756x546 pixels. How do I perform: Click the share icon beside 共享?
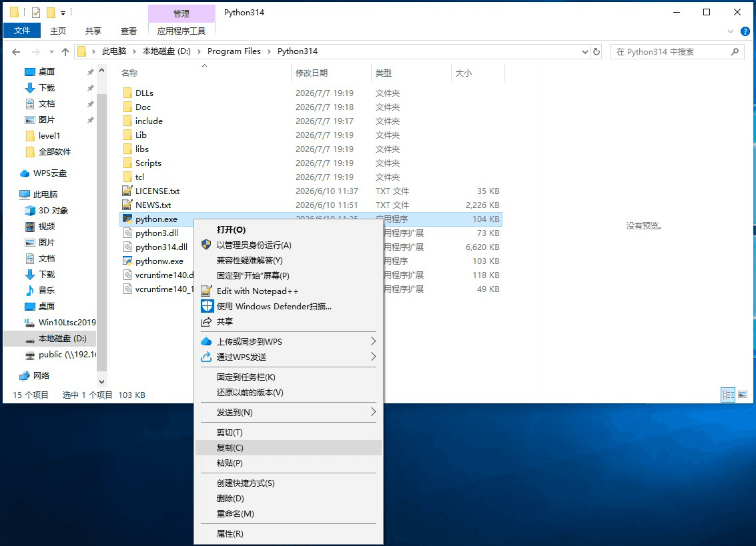(206, 321)
